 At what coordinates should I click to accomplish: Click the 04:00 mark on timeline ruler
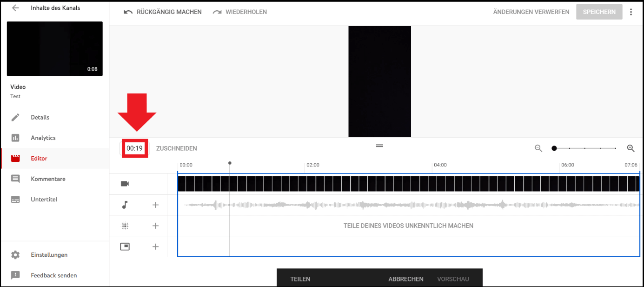tap(440, 165)
